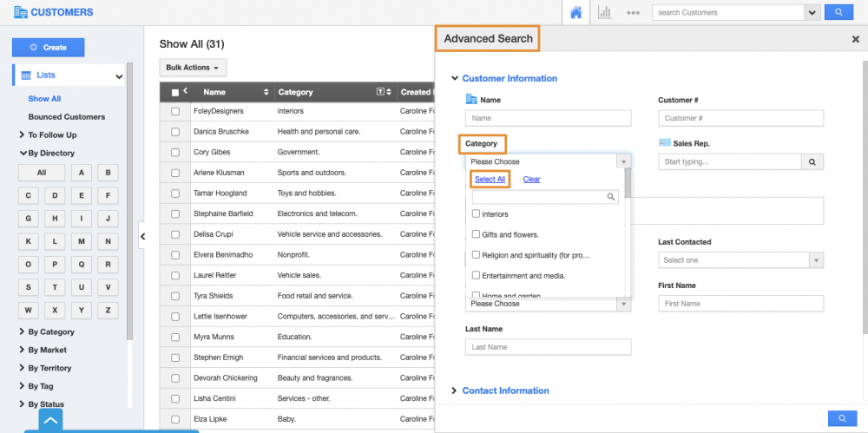This screenshot has width=868, height=433.
Task: Click the home icon in top bar
Action: (575, 12)
